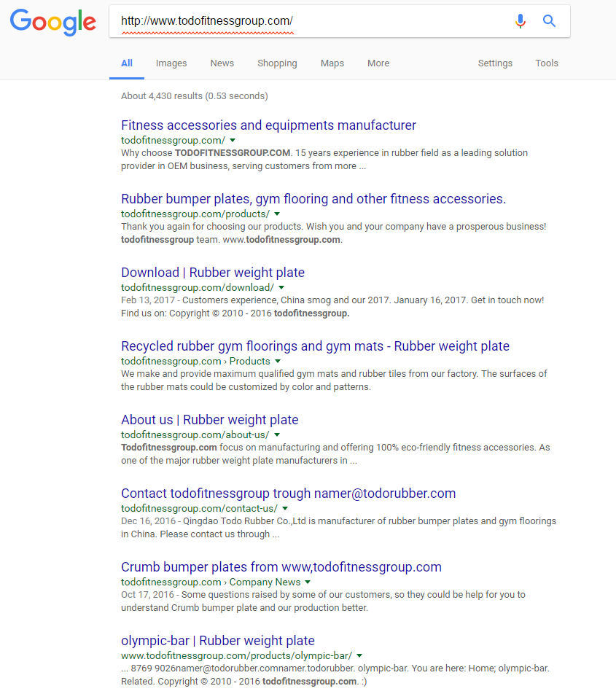Click the Google logo
616x694 pixels.
[53, 22]
